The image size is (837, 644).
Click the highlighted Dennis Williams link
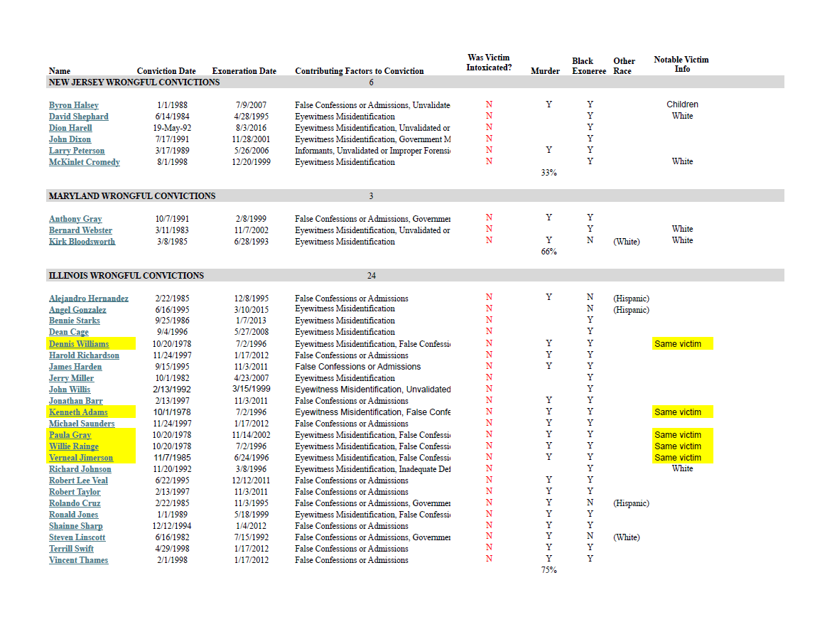[79, 344]
